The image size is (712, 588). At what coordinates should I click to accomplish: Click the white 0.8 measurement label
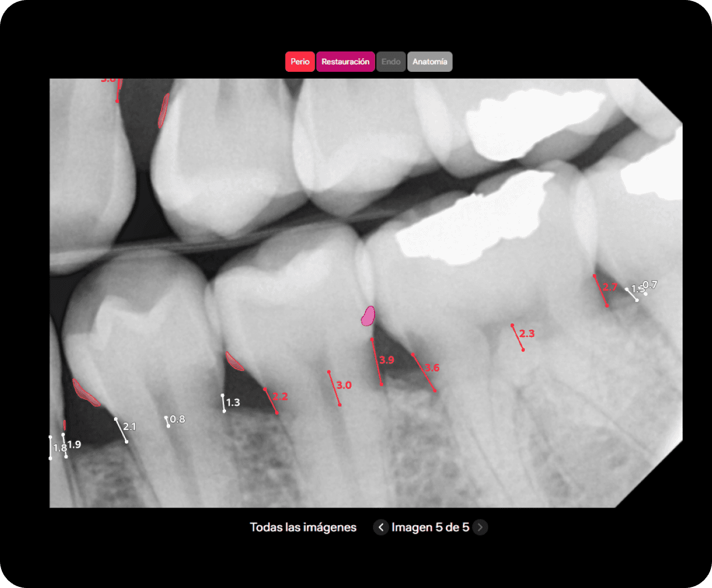[x=177, y=419]
